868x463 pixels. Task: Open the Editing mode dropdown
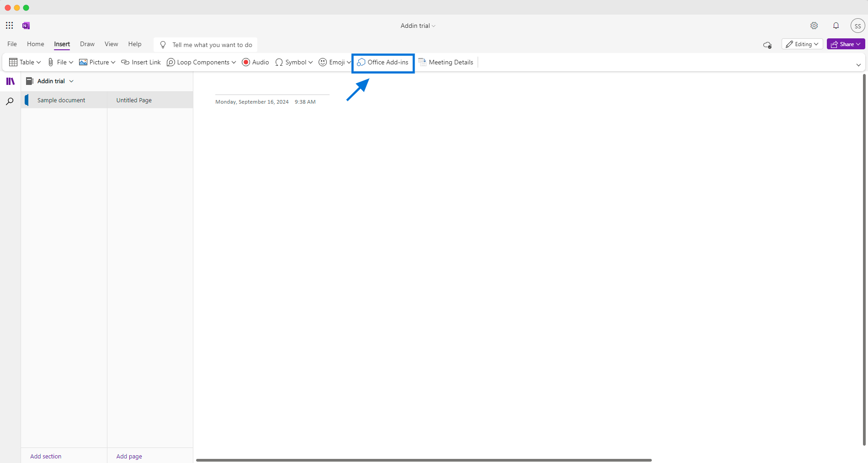[x=802, y=44]
